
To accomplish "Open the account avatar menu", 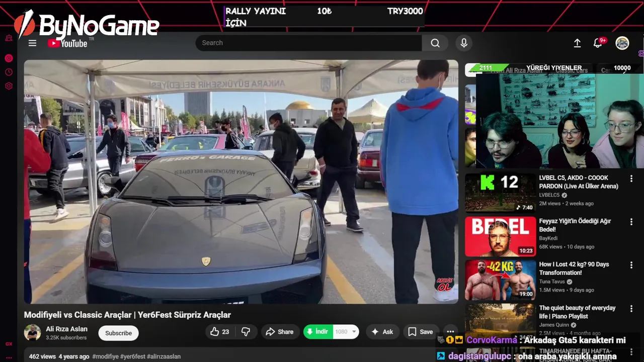I will tap(622, 43).
